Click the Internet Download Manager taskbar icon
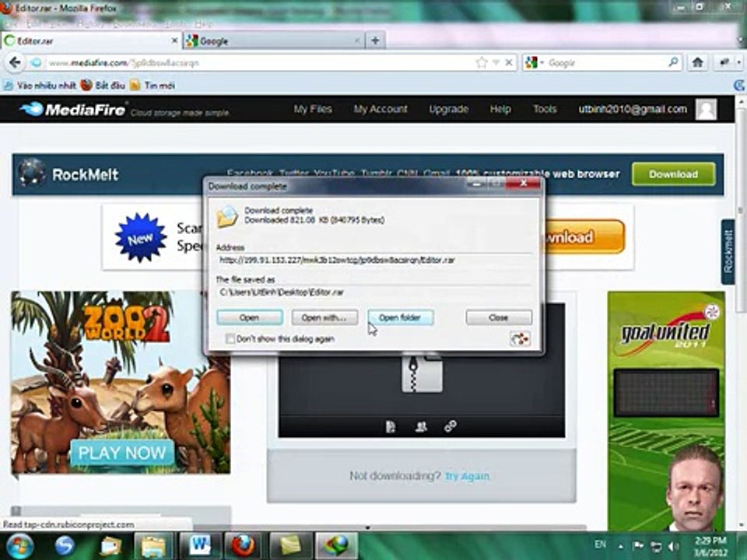Screen dimensions: 747x560 (x=336, y=546)
